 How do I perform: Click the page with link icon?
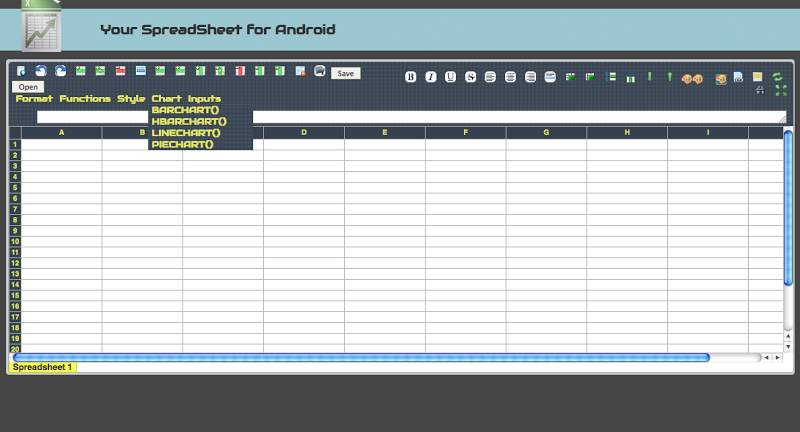click(x=738, y=77)
